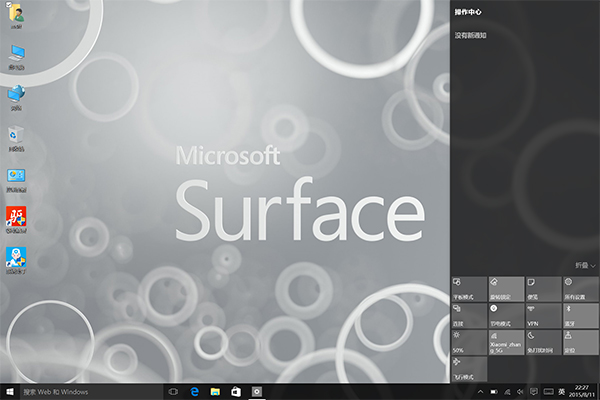The width and height of the screenshot is (600, 400).
Task: Toggle the Rotation lock (旋转锁定) tile
Action: point(506,289)
